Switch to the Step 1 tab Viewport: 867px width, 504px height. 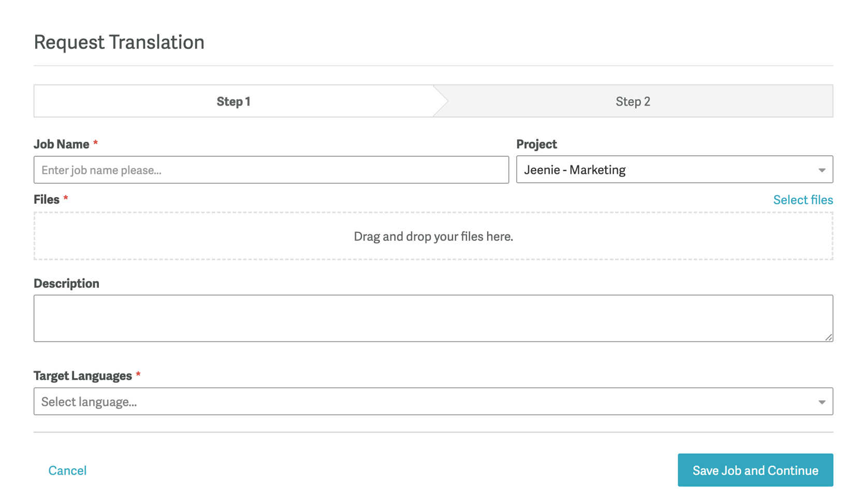coord(233,101)
